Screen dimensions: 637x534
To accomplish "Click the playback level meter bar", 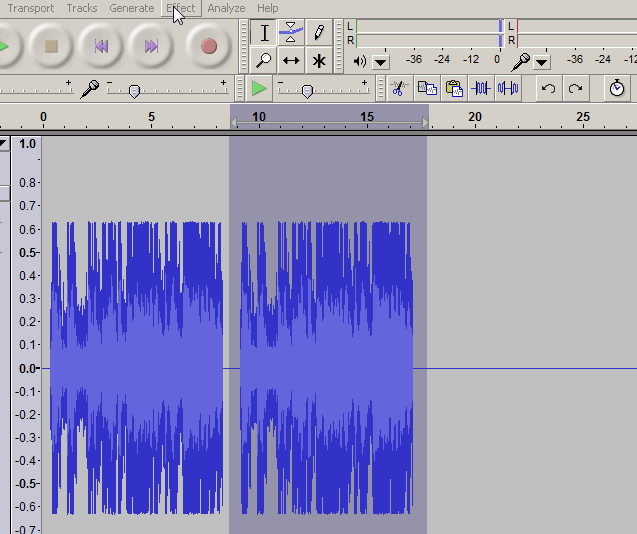I will 429,33.
